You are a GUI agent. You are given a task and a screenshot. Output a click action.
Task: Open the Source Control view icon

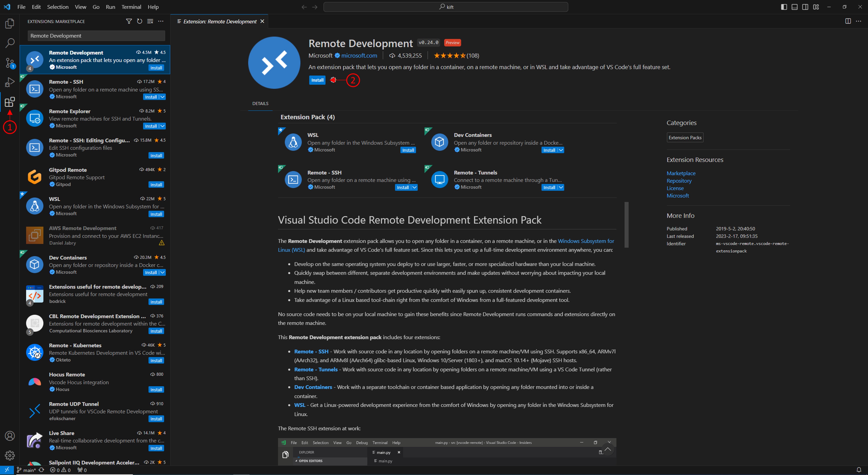(10, 63)
